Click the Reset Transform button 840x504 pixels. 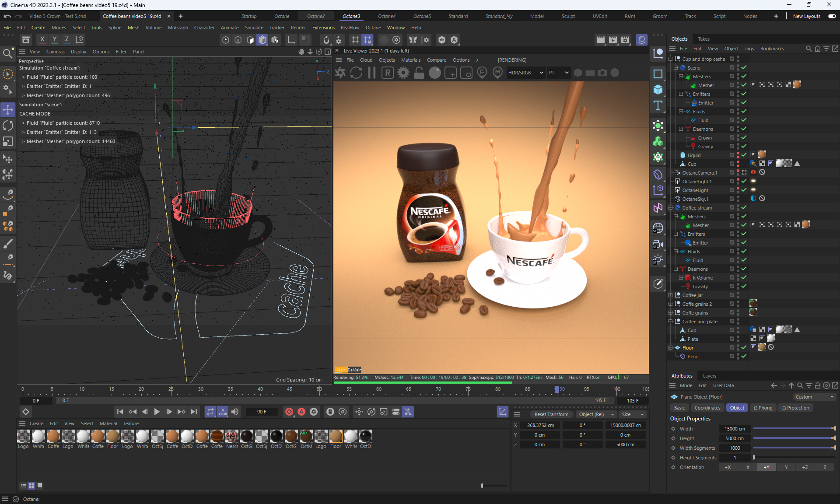551,414
